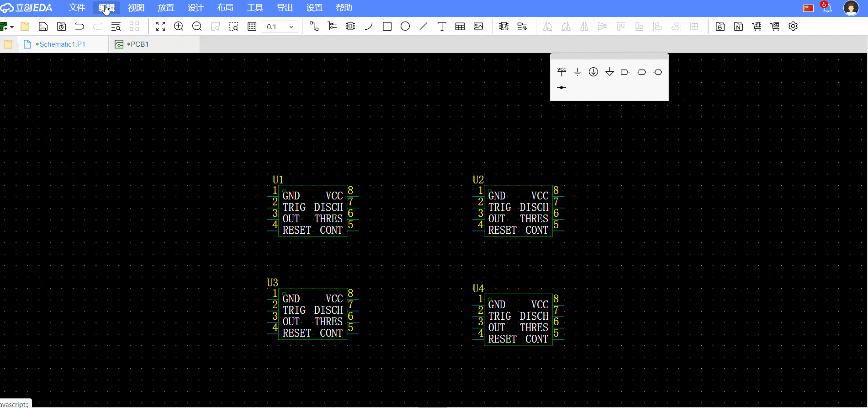Place the protective earth symbol
This screenshot has height=408, width=868.
[593, 72]
